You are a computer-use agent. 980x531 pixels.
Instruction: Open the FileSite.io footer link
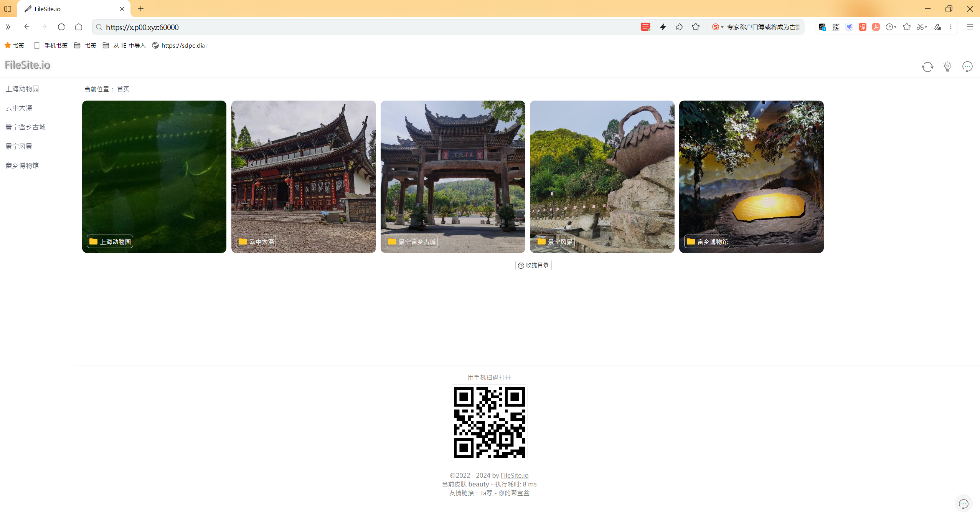point(515,475)
